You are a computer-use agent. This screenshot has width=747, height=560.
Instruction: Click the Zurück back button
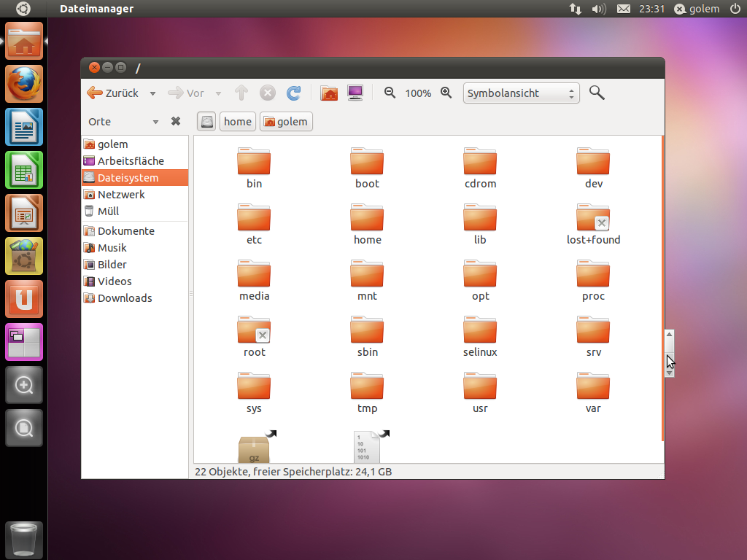pyautogui.click(x=113, y=93)
